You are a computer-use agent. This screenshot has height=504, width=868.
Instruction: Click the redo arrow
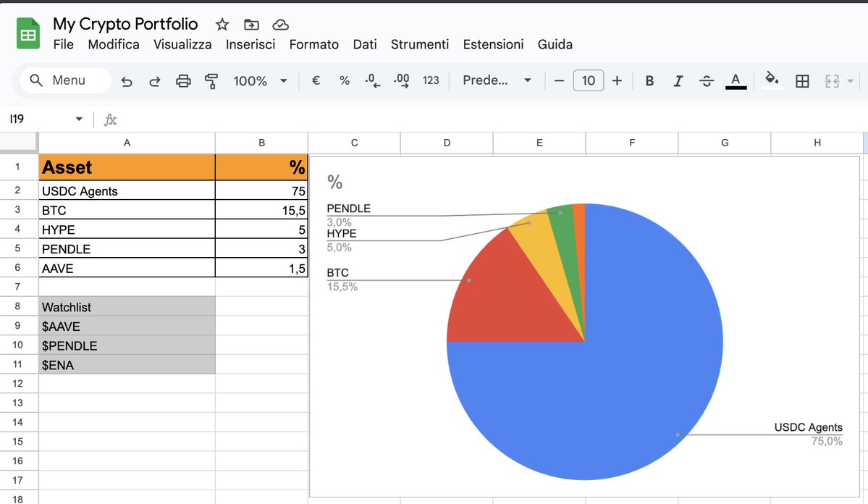click(x=155, y=81)
